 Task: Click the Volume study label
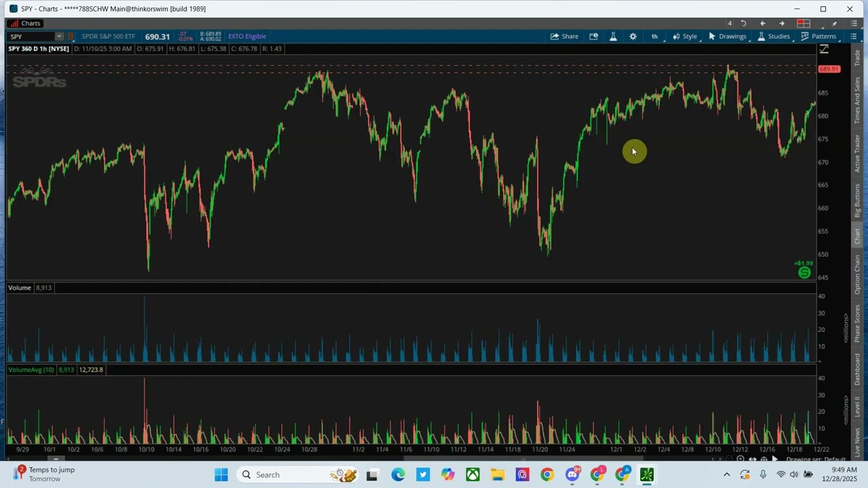[20, 288]
